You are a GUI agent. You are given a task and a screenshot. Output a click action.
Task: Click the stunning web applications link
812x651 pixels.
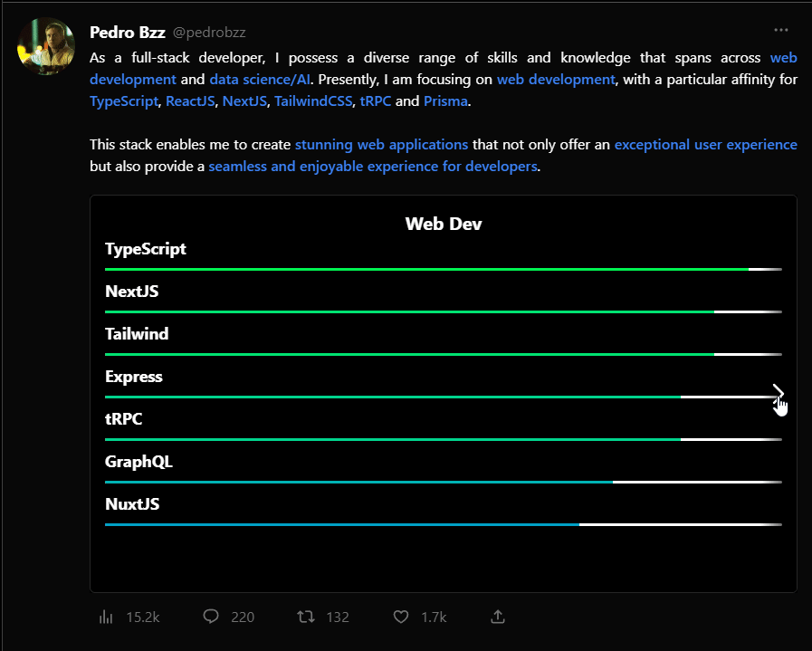click(382, 145)
